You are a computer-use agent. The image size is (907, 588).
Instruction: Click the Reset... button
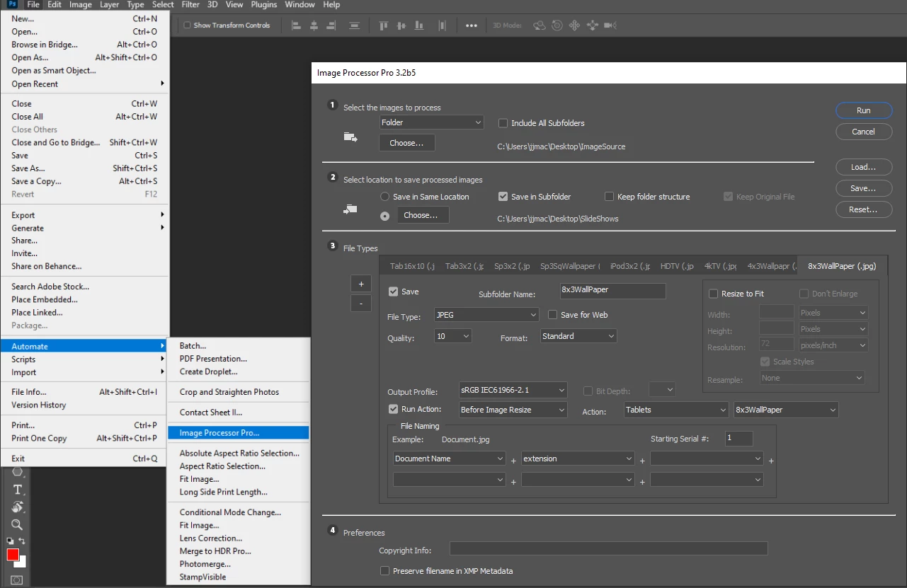click(864, 209)
